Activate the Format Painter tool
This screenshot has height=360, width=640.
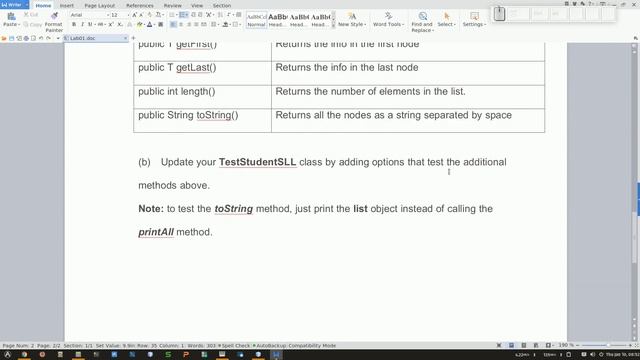pyautogui.click(x=54, y=22)
